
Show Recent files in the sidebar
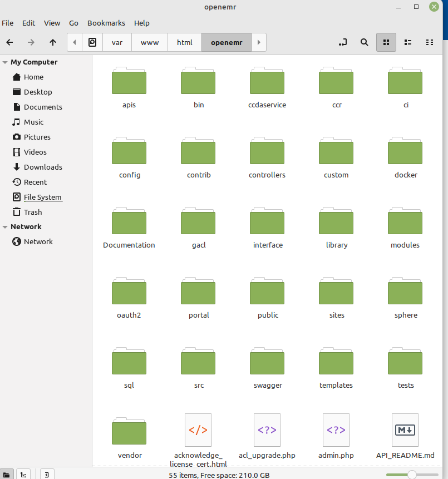coord(46,182)
